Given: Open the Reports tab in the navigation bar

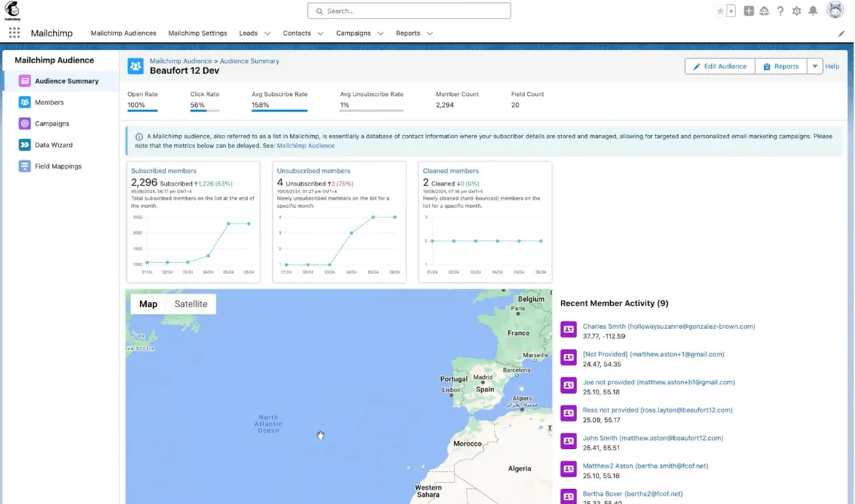Looking at the screenshot, I should [x=408, y=33].
